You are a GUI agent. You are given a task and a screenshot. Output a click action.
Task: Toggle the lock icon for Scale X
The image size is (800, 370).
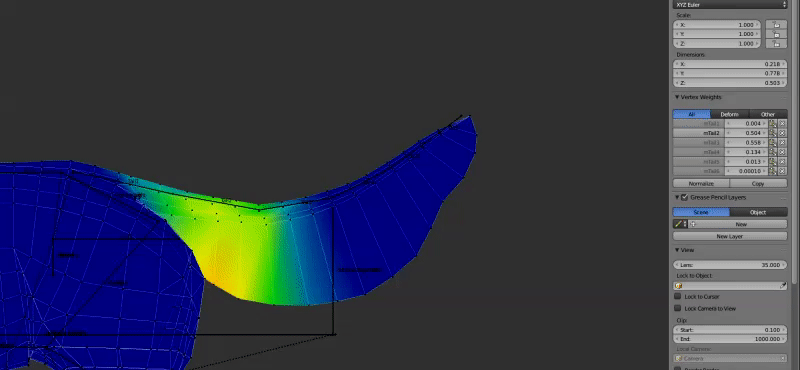tap(776, 24)
